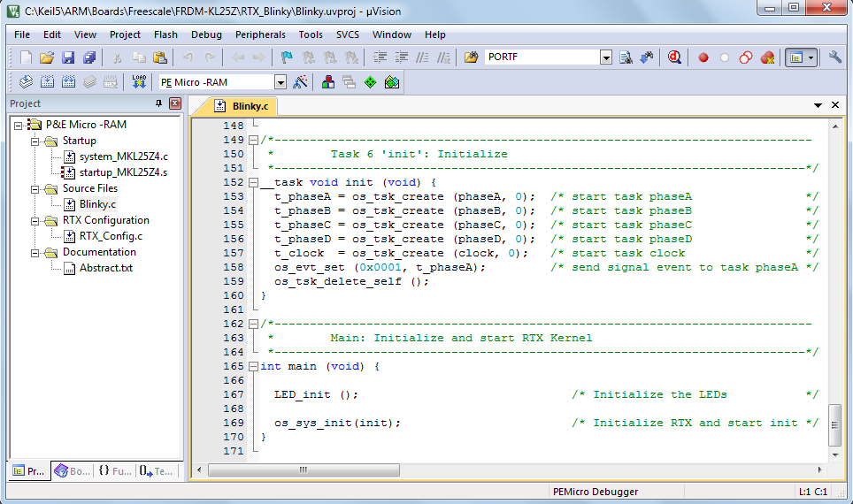The width and height of the screenshot is (853, 504).
Task: Fold the init task function at line 152
Action: click(253, 182)
